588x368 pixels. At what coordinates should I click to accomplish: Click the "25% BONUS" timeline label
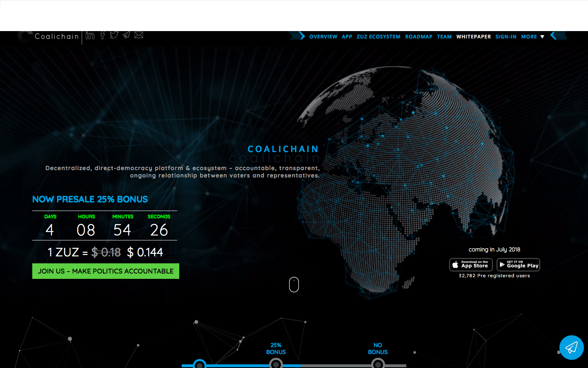point(276,348)
